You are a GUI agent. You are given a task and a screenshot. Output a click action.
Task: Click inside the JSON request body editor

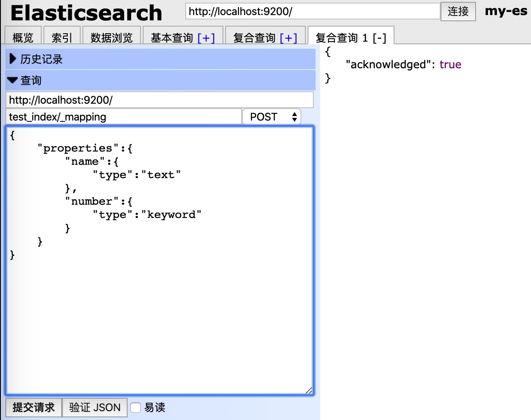pyautogui.click(x=160, y=261)
